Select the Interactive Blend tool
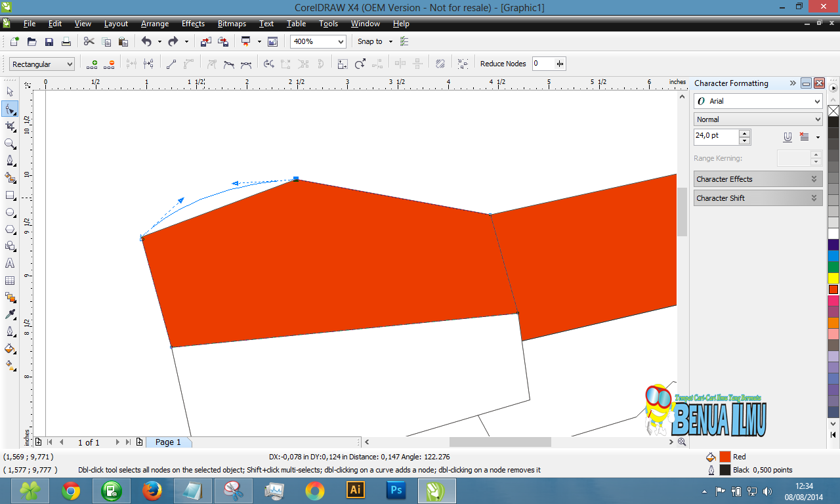840x504 pixels. [x=10, y=297]
